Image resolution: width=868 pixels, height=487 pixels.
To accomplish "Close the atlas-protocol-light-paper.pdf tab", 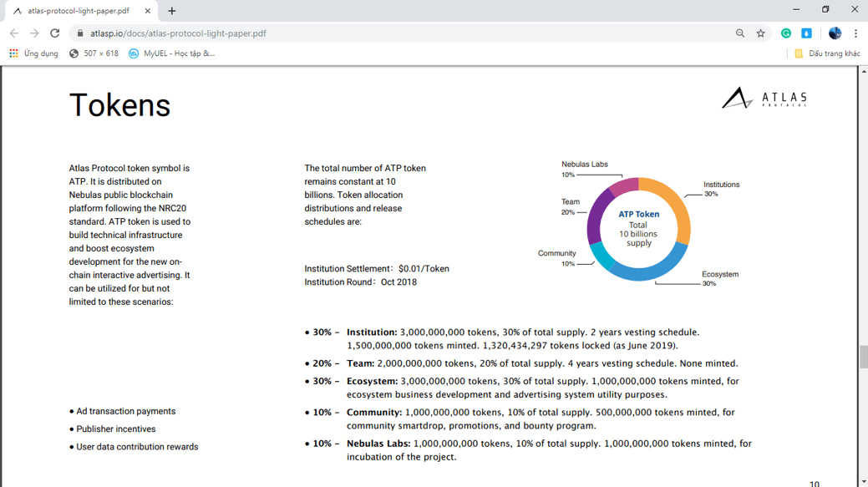I will [147, 11].
